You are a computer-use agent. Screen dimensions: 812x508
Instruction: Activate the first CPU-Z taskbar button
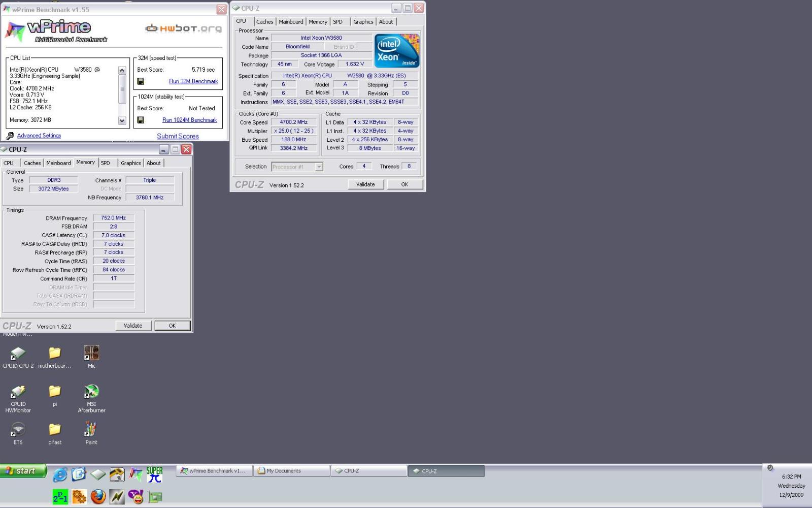[369, 471]
